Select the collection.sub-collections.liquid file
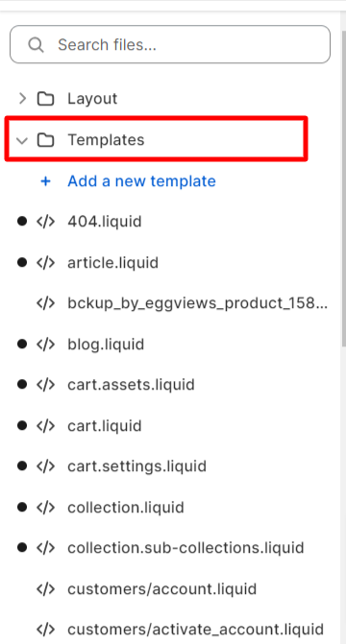Viewport: 346px width, 644px height. click(x=185, y=548)
